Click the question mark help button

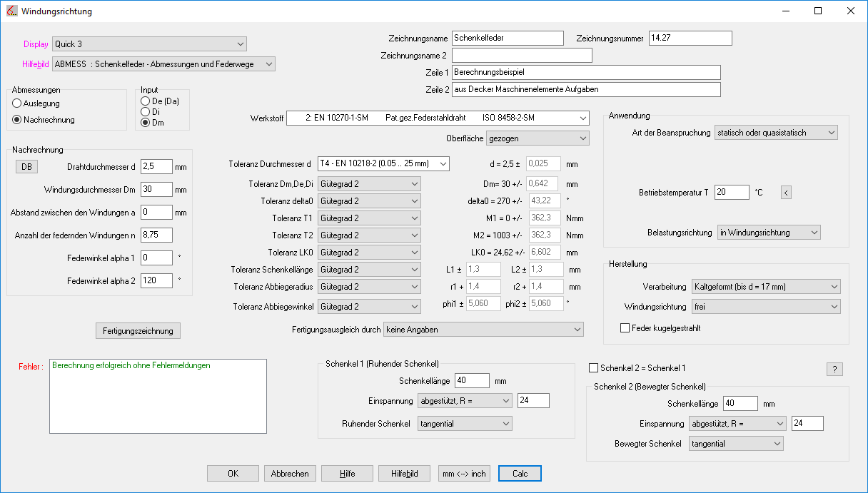(834, 369)
